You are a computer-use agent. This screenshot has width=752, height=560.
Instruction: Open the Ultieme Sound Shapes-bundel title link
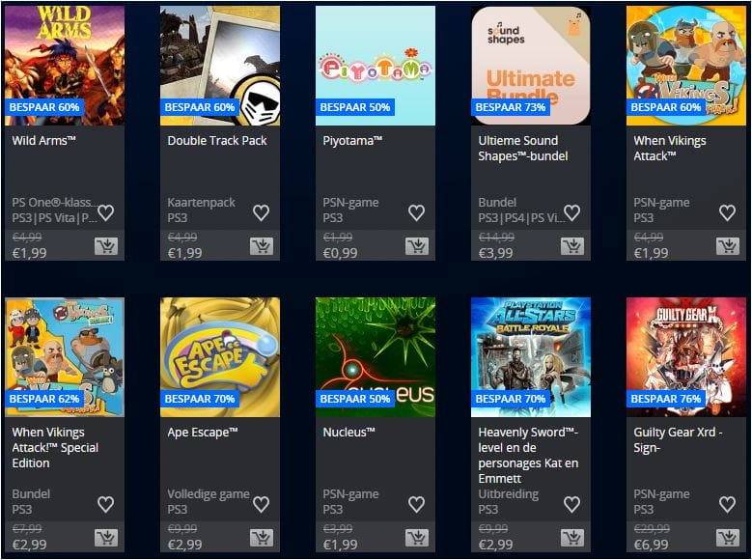pos(523,149)
